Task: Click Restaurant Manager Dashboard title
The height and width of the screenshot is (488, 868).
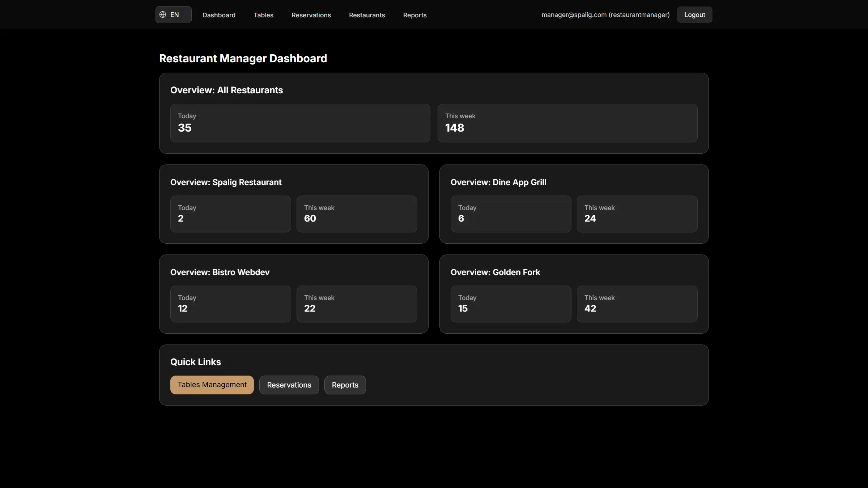Action: coord(243,59)
